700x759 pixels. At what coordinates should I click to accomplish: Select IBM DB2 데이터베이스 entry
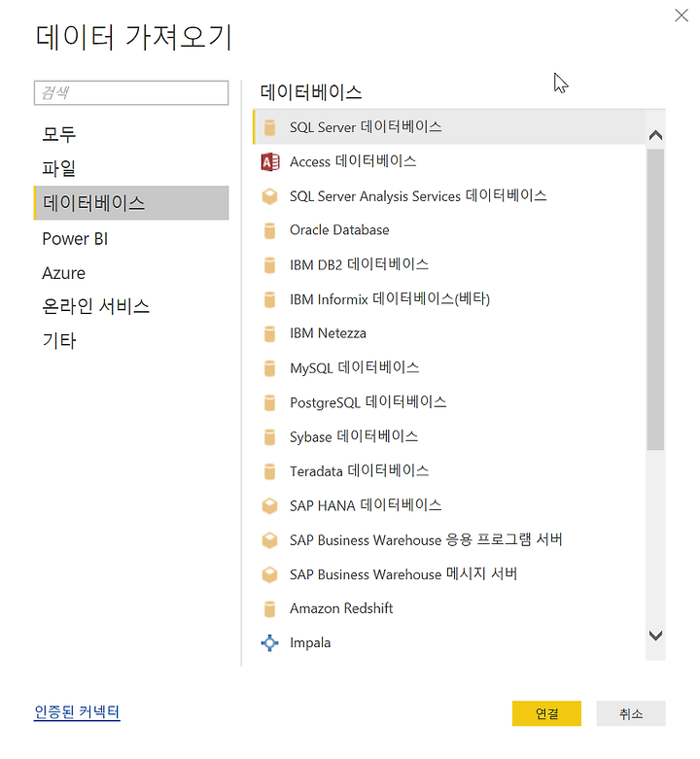pyautogui.click(x=449, y=264)
